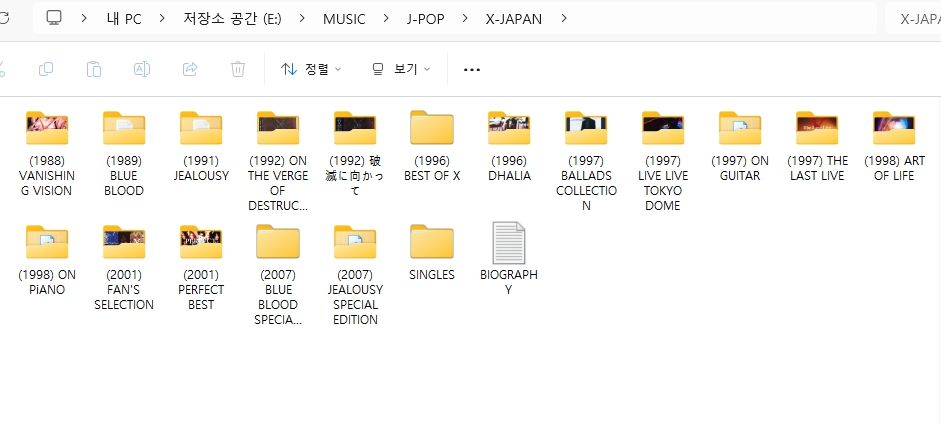Open the (1998) ART OF LIFE folder
This screenshot has width=941, height=424.
click(894, 146)
